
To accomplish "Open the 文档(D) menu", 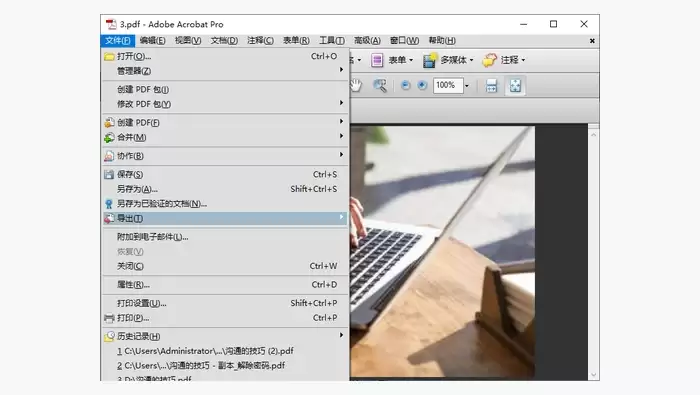I will [x=224, y=41].
